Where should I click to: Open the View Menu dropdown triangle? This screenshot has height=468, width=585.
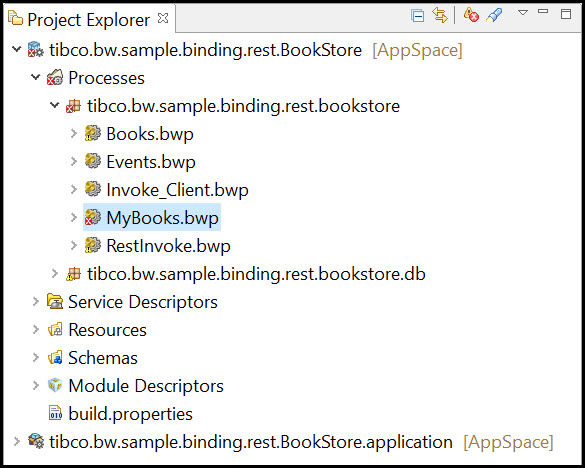pos(523,13)
